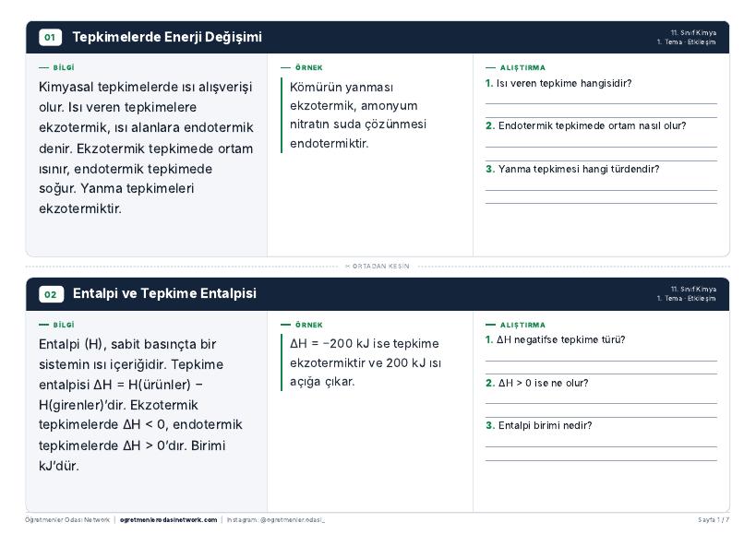Select the 'Entalpi ve Tepkime Entalpisi' heading
This screenshot has height=534, width=756.
(164, 293)
